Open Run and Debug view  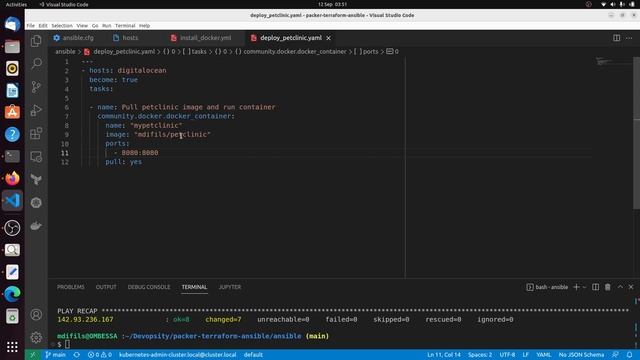point(36,110)
